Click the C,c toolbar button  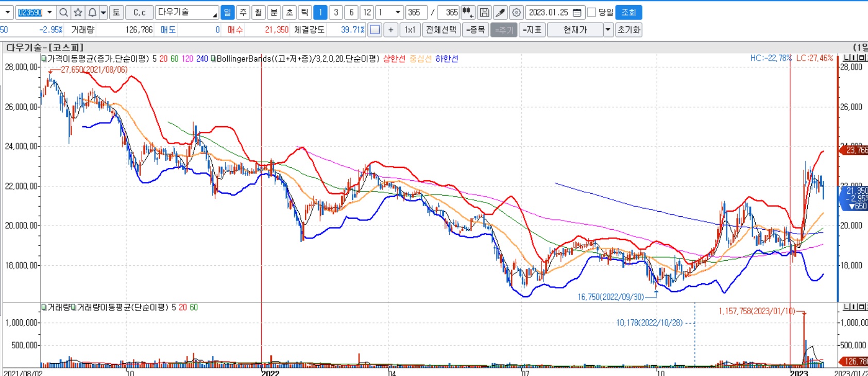[139, 12]
